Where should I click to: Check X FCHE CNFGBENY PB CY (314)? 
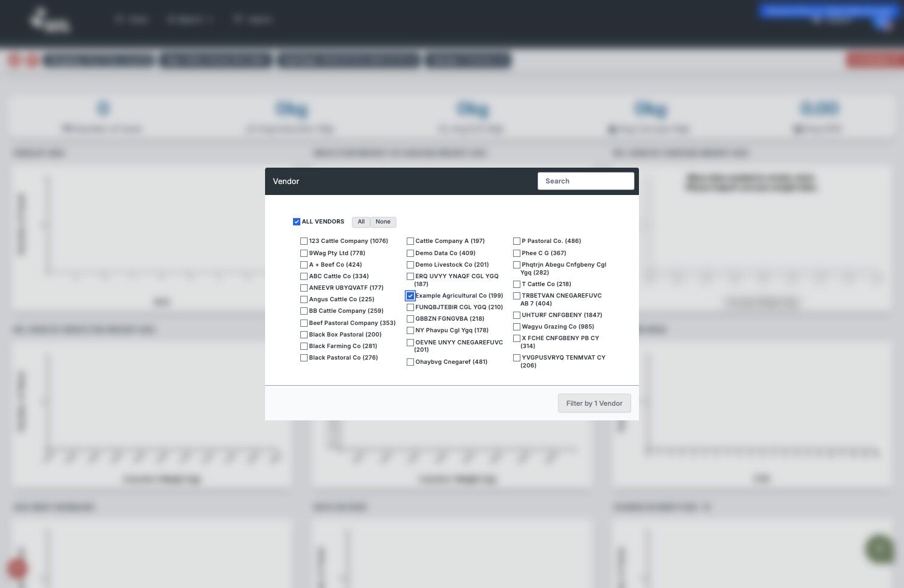[x=517, y=338]
